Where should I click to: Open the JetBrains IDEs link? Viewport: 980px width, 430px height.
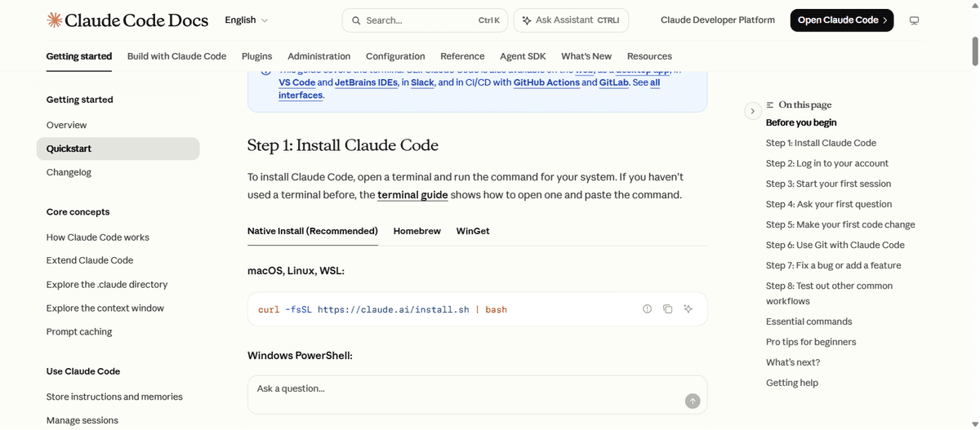click(367, 82)
